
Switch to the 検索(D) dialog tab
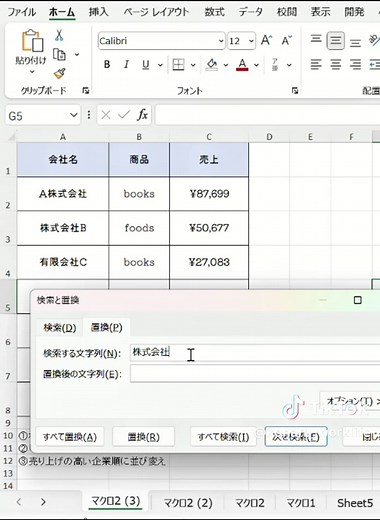[x=60, y=328]
